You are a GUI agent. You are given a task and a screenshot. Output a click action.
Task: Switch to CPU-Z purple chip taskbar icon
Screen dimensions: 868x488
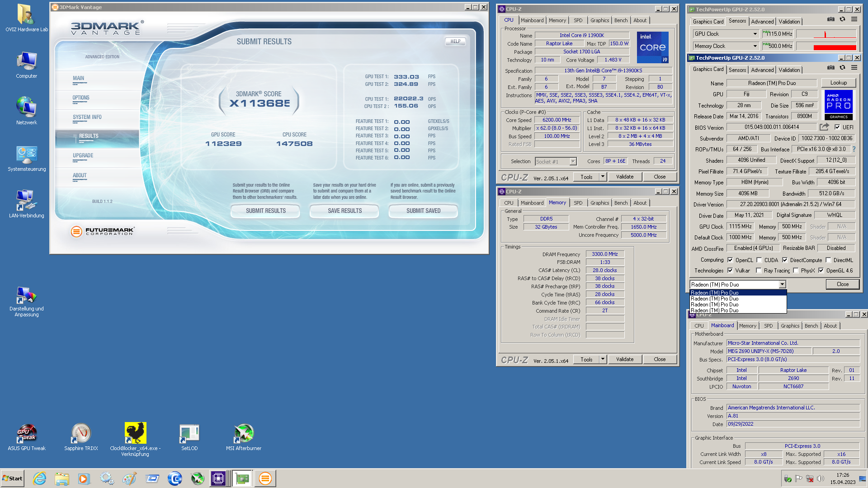[218, 479]
